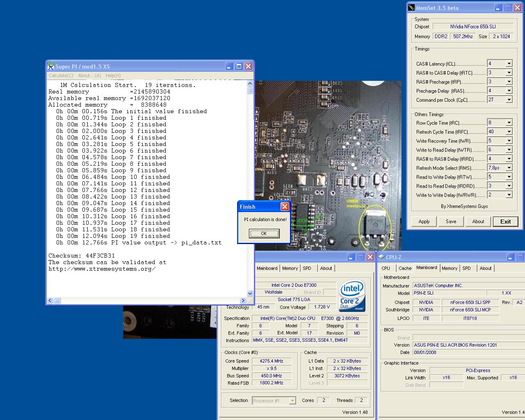The height and width of the screenshot is (420, 525).
Task: Minimize the left CPU-Z window
Action: [351, 257]
